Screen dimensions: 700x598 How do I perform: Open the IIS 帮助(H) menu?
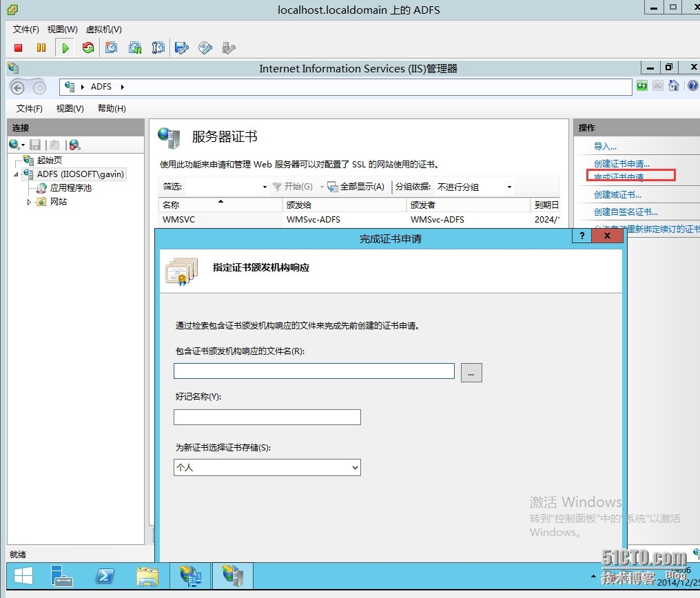112,108
